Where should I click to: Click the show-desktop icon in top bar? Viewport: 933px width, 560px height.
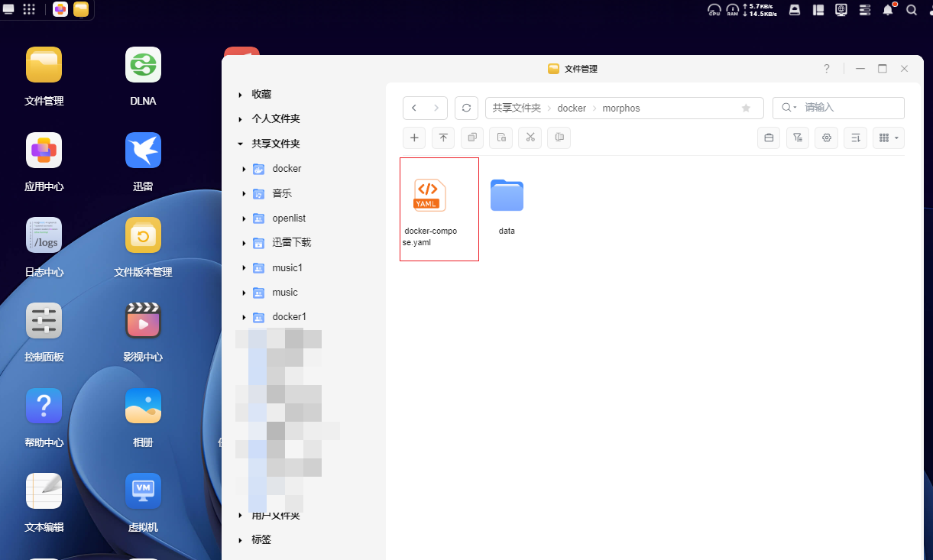(x=9, y=9)
